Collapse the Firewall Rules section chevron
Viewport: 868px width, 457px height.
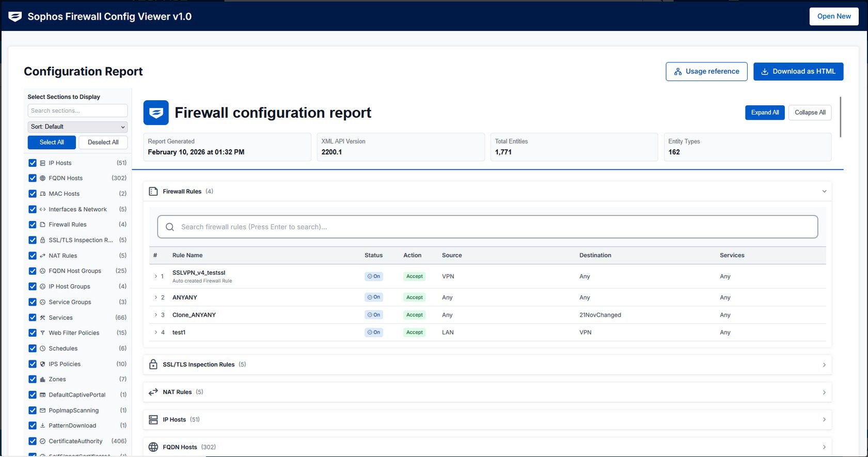[824, 192]
